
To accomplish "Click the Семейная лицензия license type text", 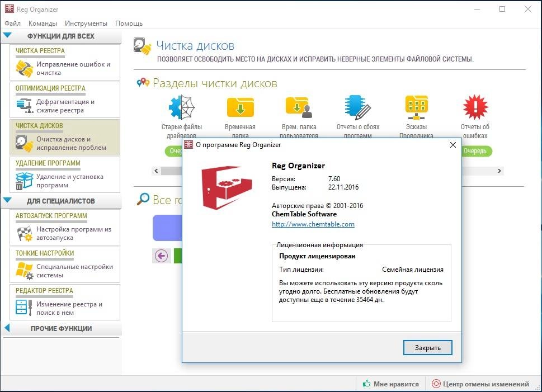I will coord(413,270).
